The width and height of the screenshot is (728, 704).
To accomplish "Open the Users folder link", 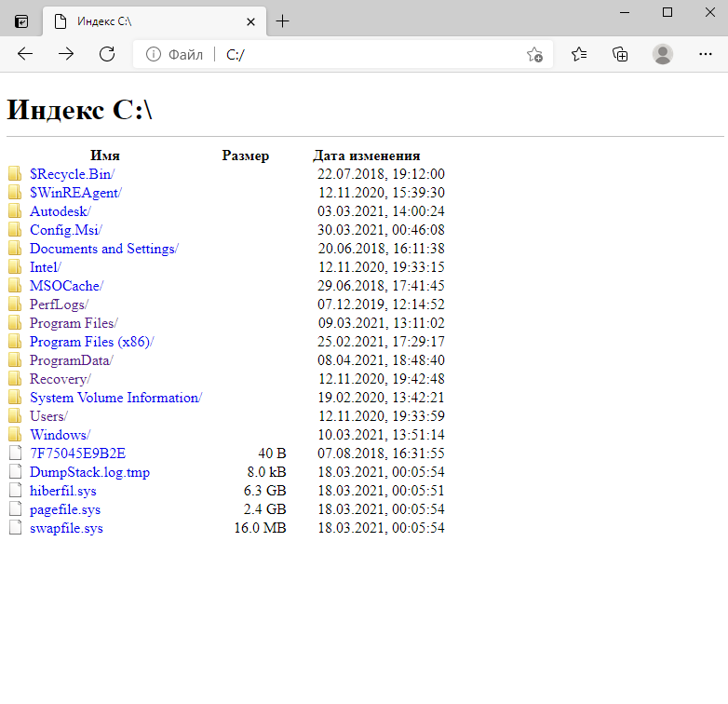I will coord(47,416).
